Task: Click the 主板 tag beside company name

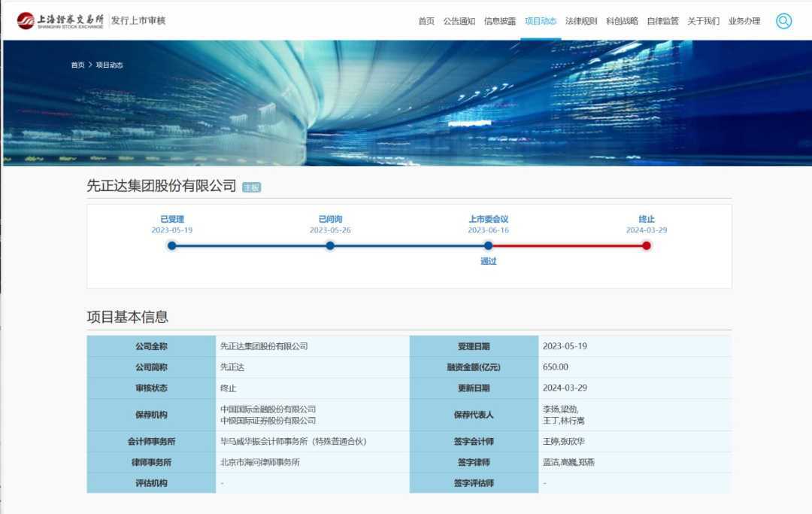Action: pyautogui.click(x=252, y=187)
